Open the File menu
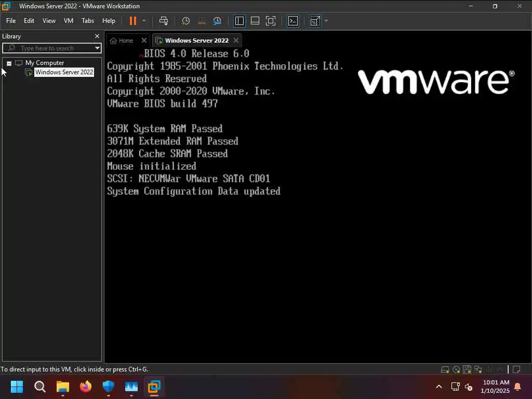Viewport: 532px width, 399px height. (11, 21)
